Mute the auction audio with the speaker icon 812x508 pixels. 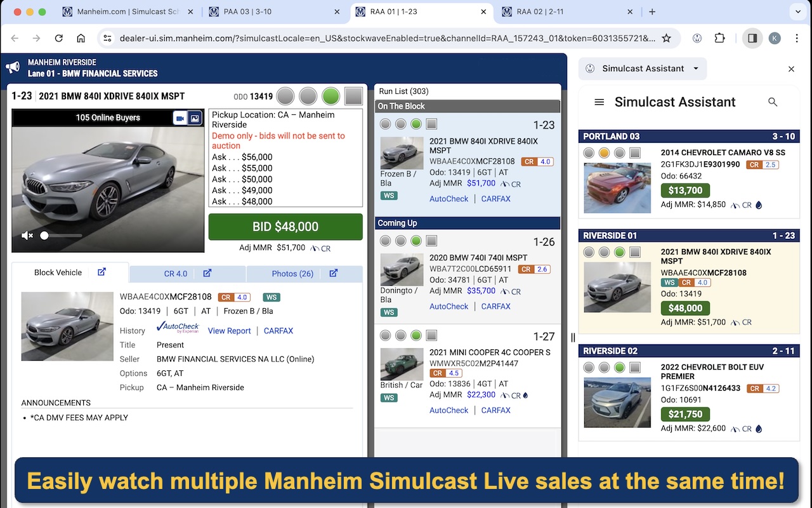27,235
